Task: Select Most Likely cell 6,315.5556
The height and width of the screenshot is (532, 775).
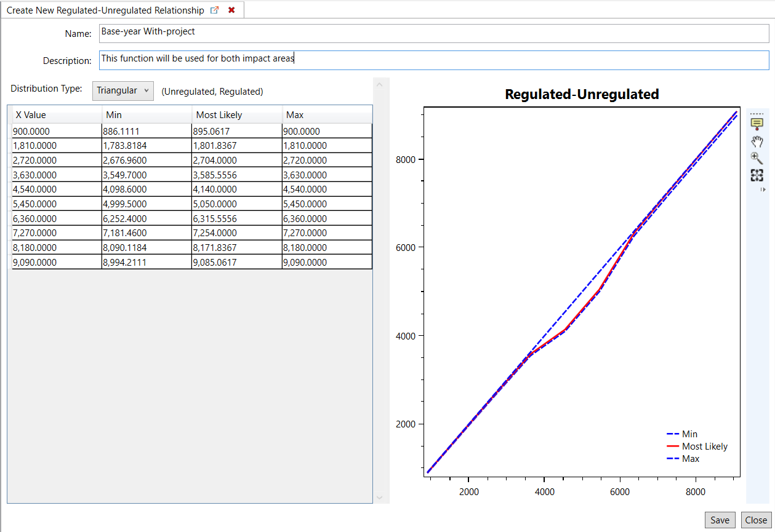Action: [237, 218]
